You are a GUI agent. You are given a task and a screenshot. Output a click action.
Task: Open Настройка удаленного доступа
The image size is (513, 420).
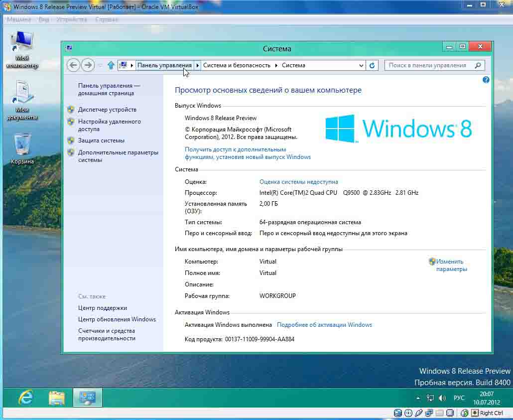tap(109, 125)
